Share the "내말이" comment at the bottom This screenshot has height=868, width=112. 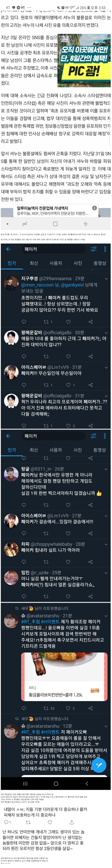[x=72, y=822]
